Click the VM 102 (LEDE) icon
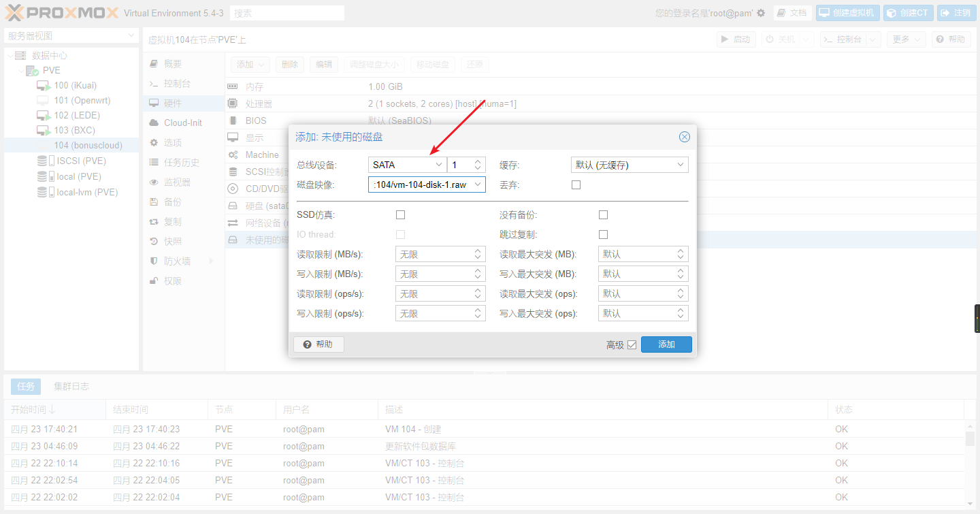Viewport: 980px width, 514px height. (x=44, y=116)
